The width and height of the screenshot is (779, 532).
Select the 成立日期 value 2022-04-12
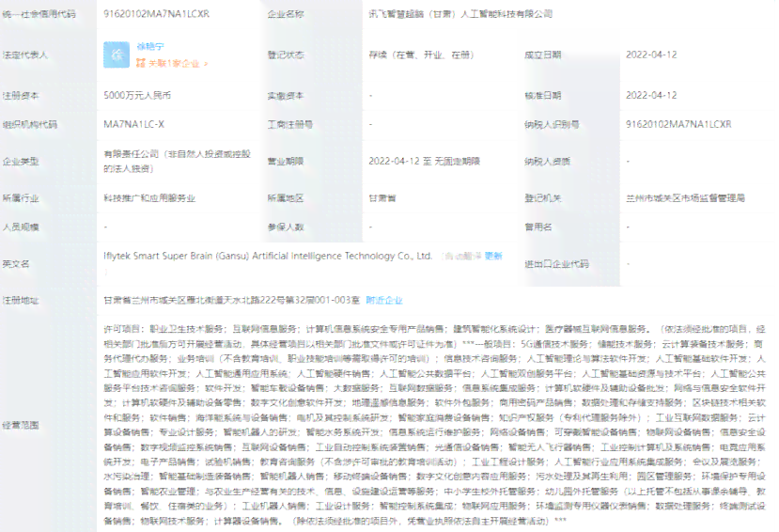[651, 55]
